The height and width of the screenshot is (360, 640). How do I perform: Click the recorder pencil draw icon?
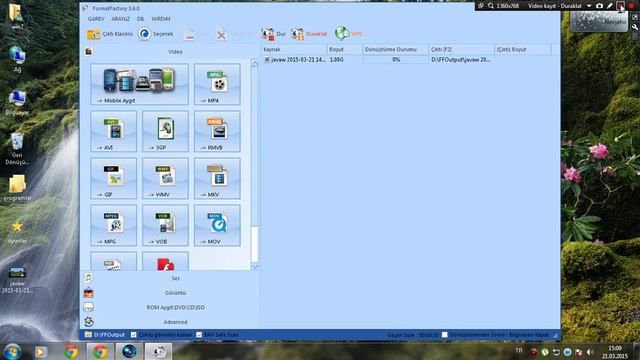point(610,6)
